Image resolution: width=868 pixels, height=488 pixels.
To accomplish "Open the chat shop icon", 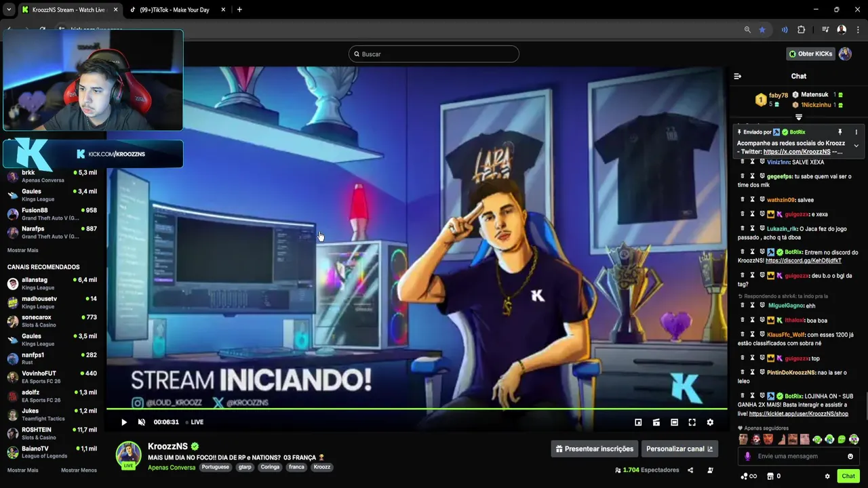I will [770, 476].
